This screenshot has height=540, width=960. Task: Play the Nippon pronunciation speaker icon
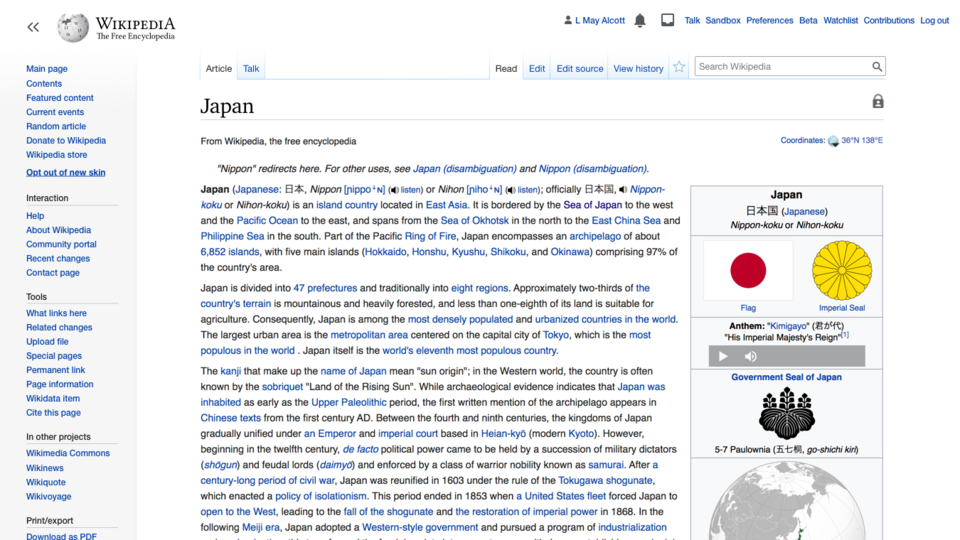click(394, 190)
